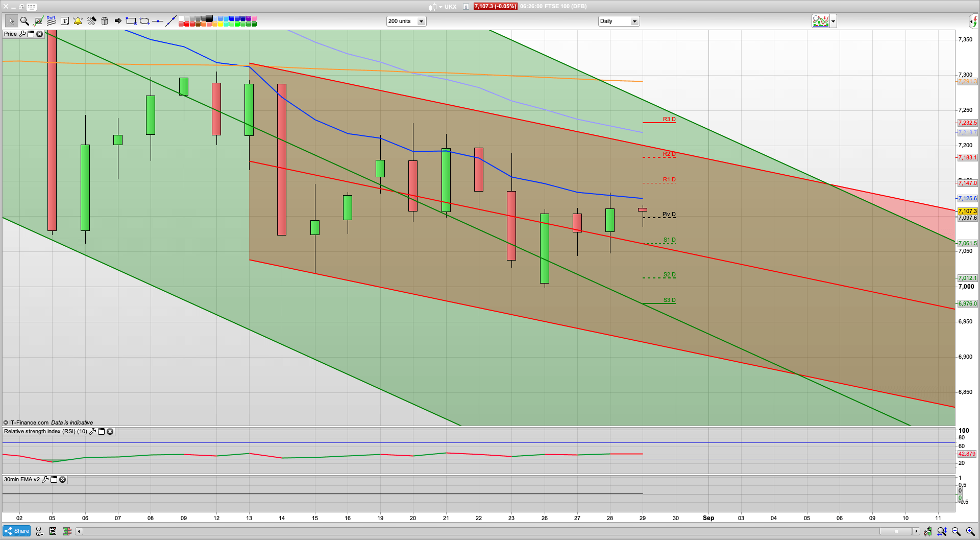Click the on-screen keyboard icon
The height and width of the screenshot is (540, 980).
point(32,7)
